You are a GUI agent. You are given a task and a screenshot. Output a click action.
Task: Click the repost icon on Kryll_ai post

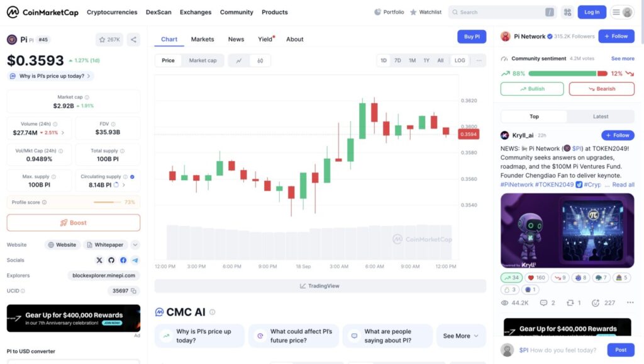pyautogui.click(x=570, y=303)
